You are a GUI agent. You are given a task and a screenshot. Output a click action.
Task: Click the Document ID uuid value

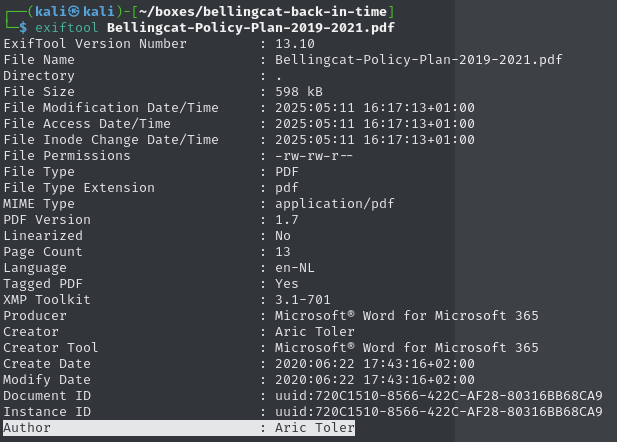[439, 395]
